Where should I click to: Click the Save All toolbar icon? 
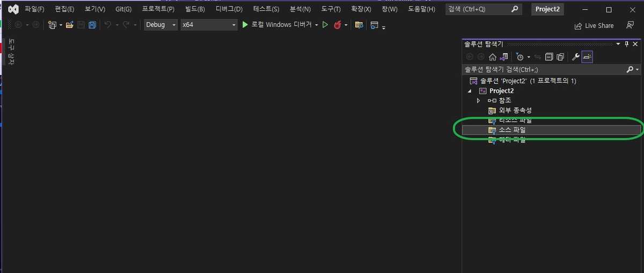(x=92, y=25)
